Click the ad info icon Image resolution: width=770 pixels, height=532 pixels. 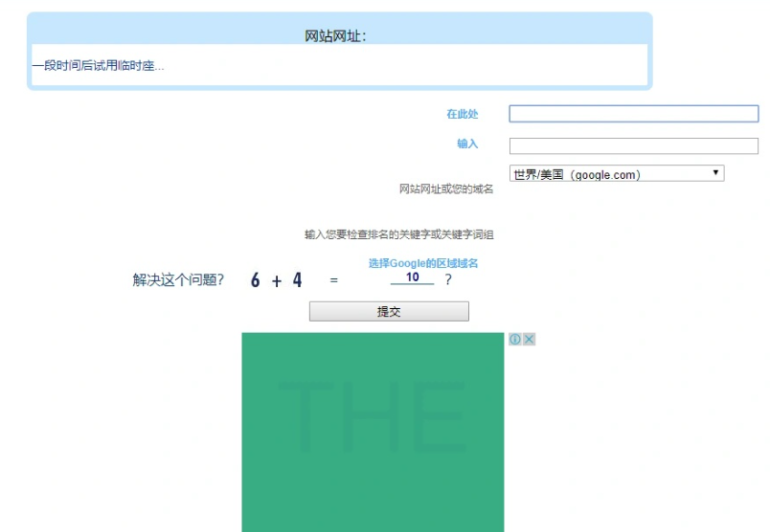(514, 339)
